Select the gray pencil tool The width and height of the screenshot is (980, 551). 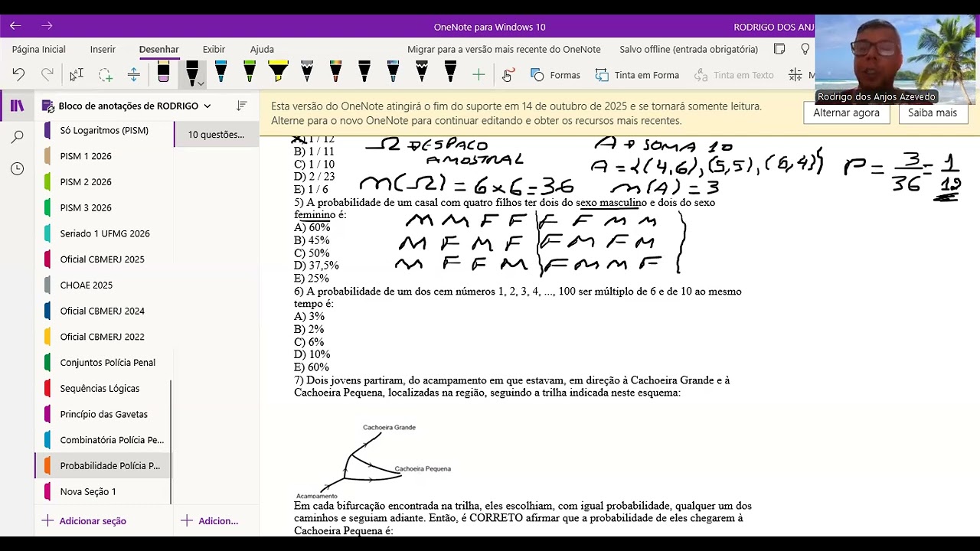pos(307,73)
